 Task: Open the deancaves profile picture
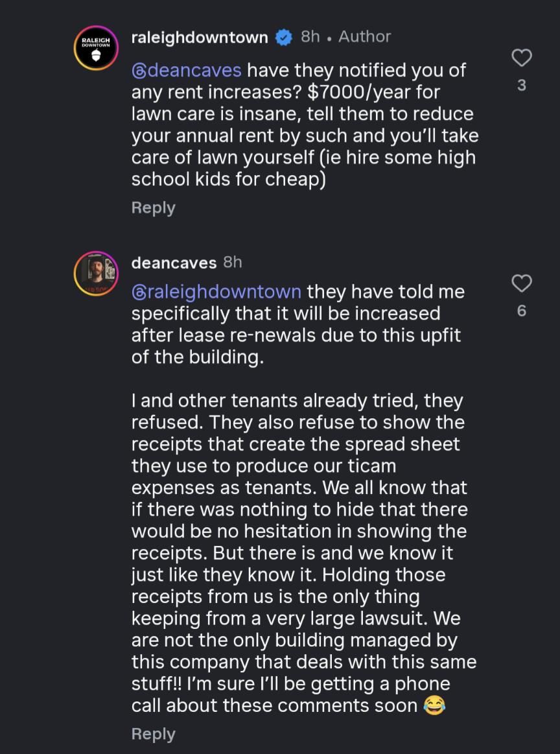pos(96,273)
